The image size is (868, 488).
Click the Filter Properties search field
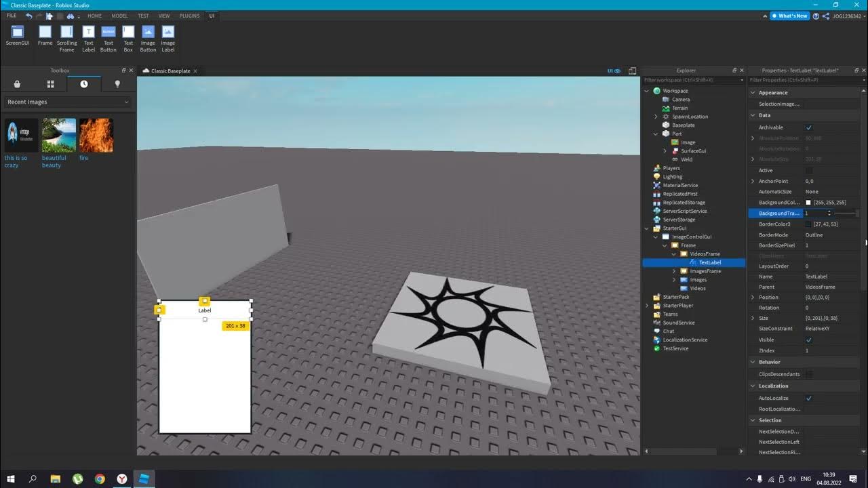[807, 80]
